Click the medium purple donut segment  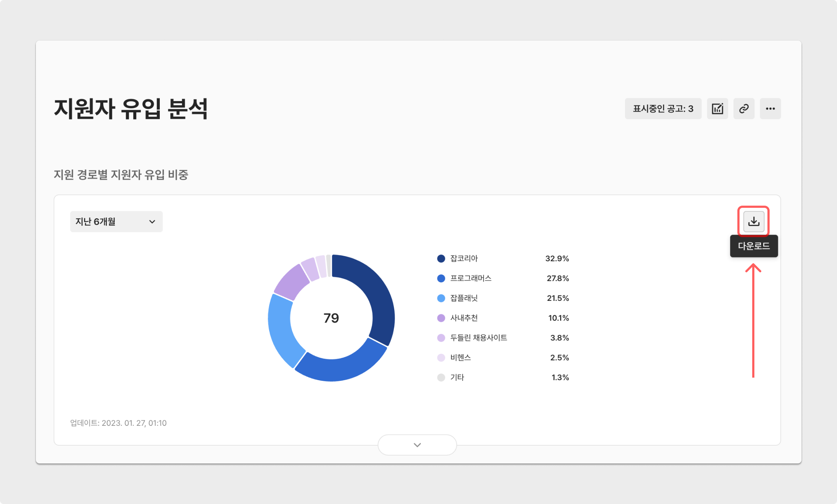point(292,282)
